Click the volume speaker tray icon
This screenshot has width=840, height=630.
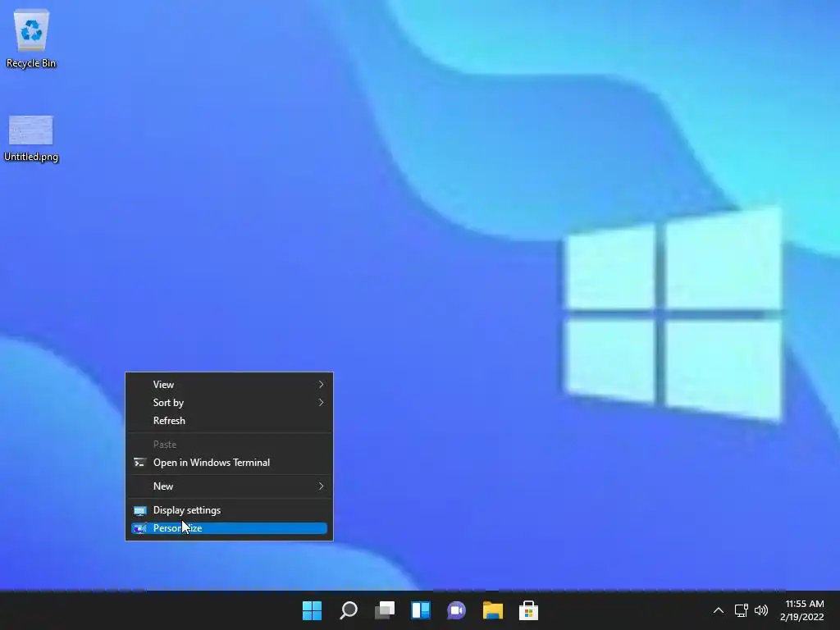761,610
